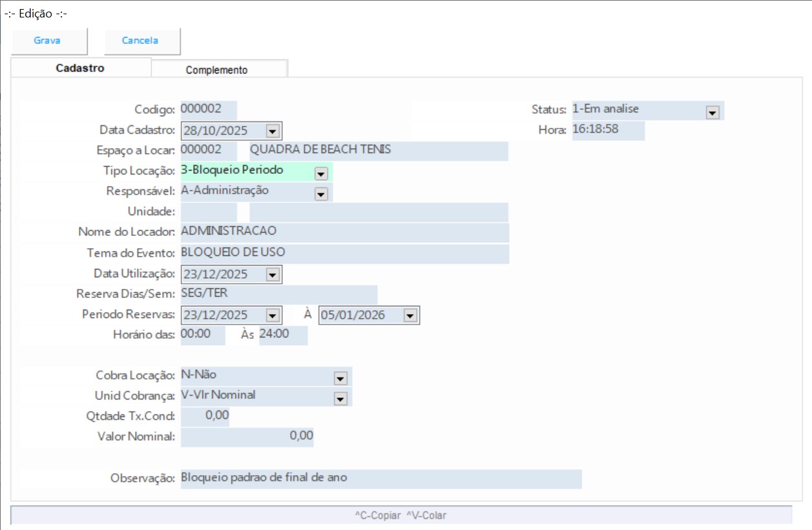The width and height of the screenshot is (812, 530).
Task: Open the Status dropdown
Action: click(x=713, y=112)
